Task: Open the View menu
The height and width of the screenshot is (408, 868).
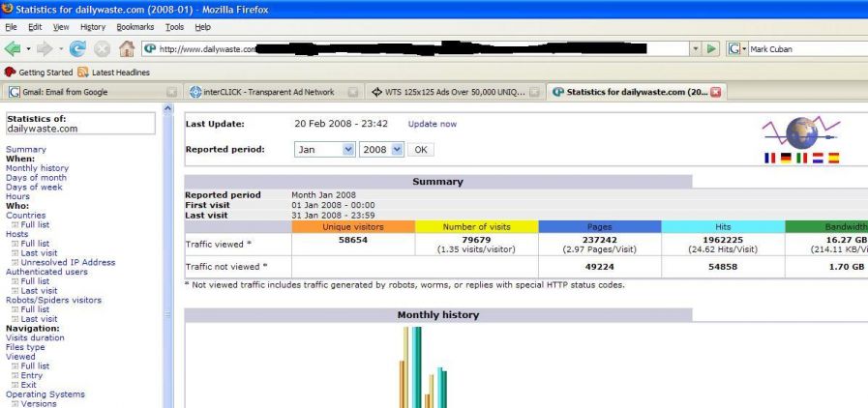Action: click(61, 26)
